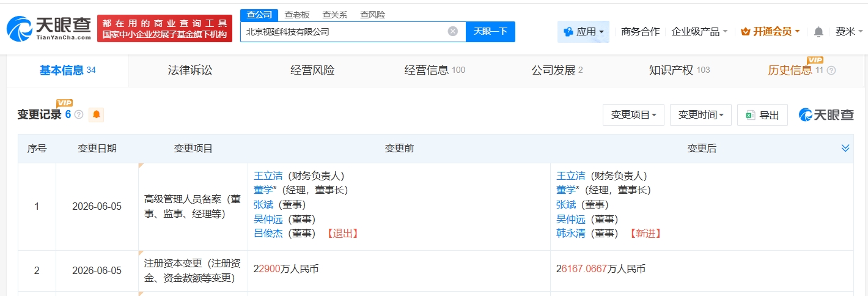The height and width of the screenshot is (296, 868).
Task: Open the 吕俊杰 director link
Action: point(268,233)
